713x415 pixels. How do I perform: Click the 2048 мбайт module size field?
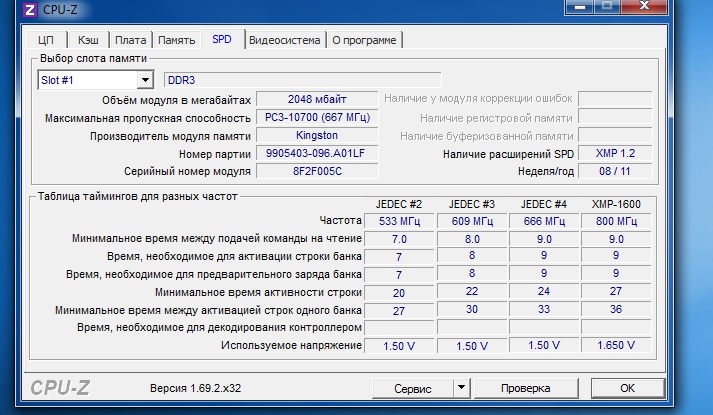[x=317, y=99]
